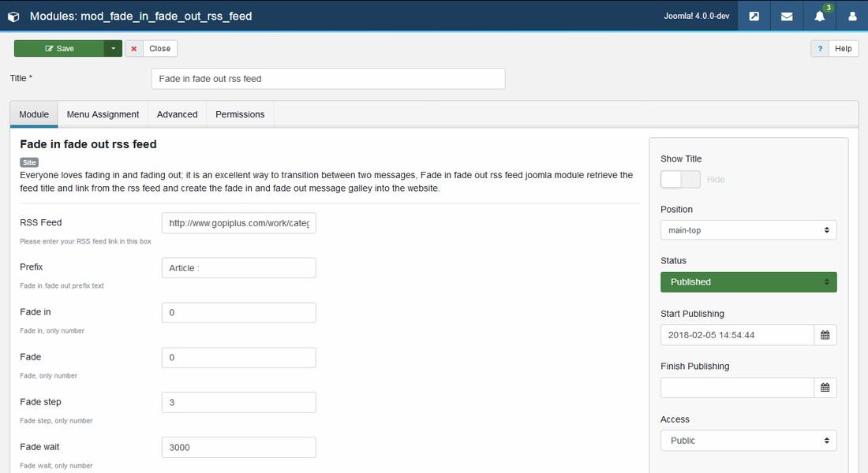Screen dimensions: 868x473
Task: Switch to the Permissions tab
Action: coord(240,114)
